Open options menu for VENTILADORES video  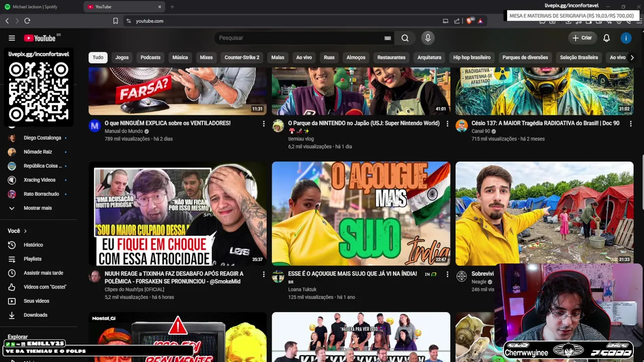pos(264,124)
